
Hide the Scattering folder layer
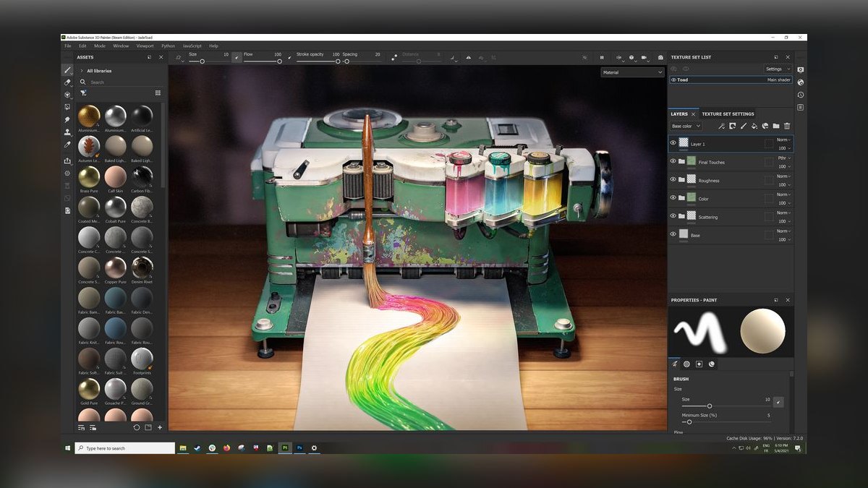[673, 215]
